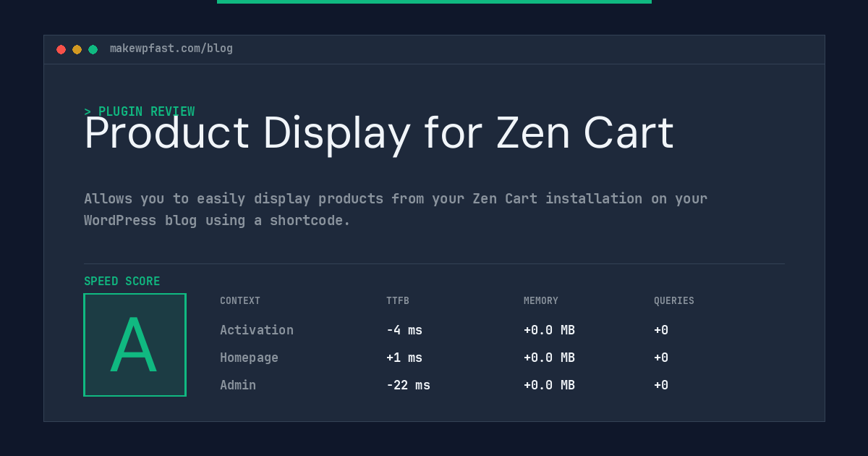This screenshot has width=868, height=456.
Task: Click the Admin memory value +0.0 MB
Action: click(x=549, y=385)
